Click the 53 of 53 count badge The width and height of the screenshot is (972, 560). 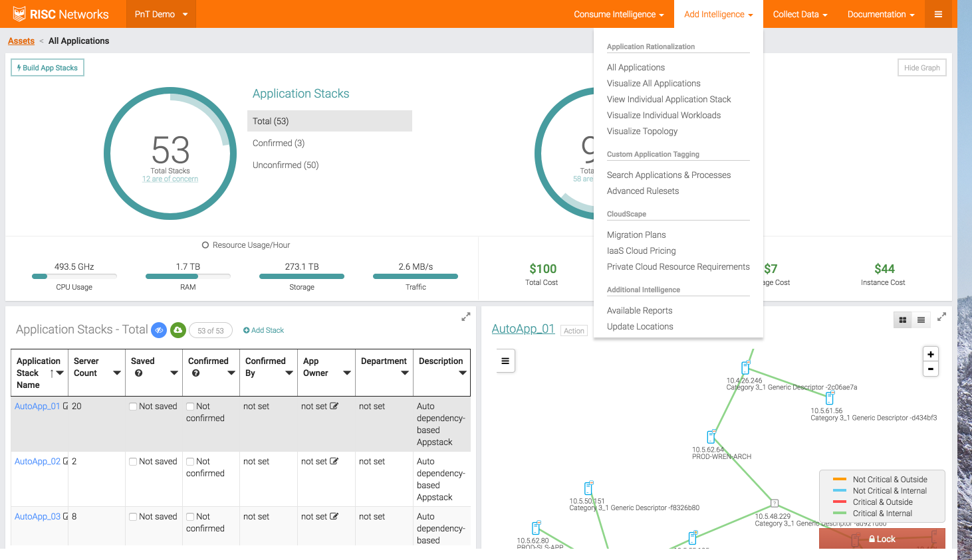tap(211, 330)
